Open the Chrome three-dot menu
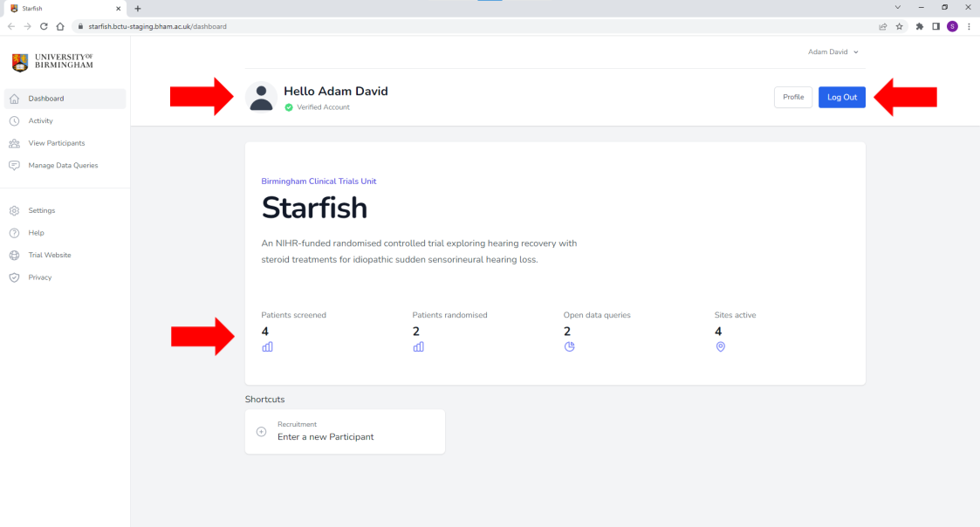Viewport: 980px width, 527px height. click(x=969, y=26)
